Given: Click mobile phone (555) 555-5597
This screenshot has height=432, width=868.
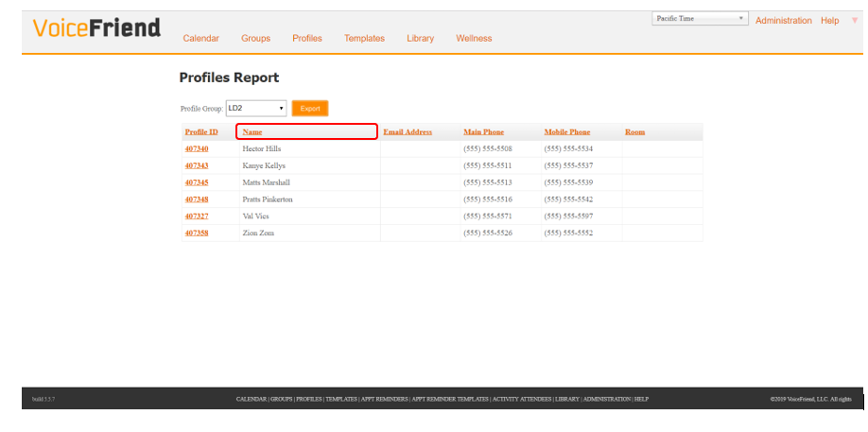Looking at the screenshot, I should 568,216.
